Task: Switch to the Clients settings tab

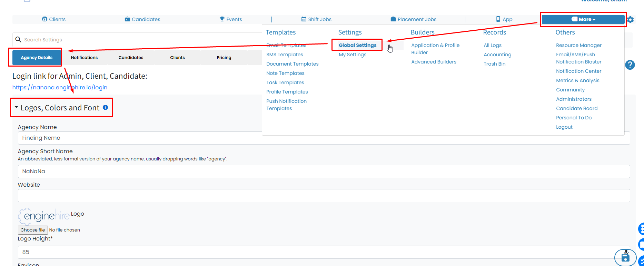Action: tap(177, 58)
